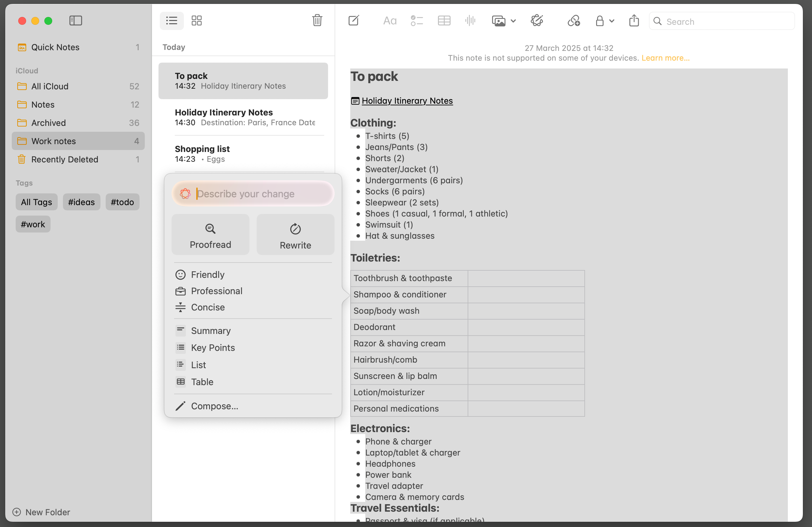Image resolution: width=812 pixels, height=527 pixels.
Task: Toggle the sidebar visibility icon
Action: tap(75, 21)
